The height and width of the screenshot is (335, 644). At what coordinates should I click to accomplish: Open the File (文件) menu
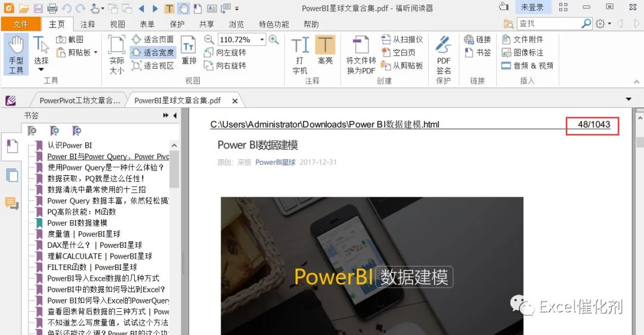coord(20,24)
